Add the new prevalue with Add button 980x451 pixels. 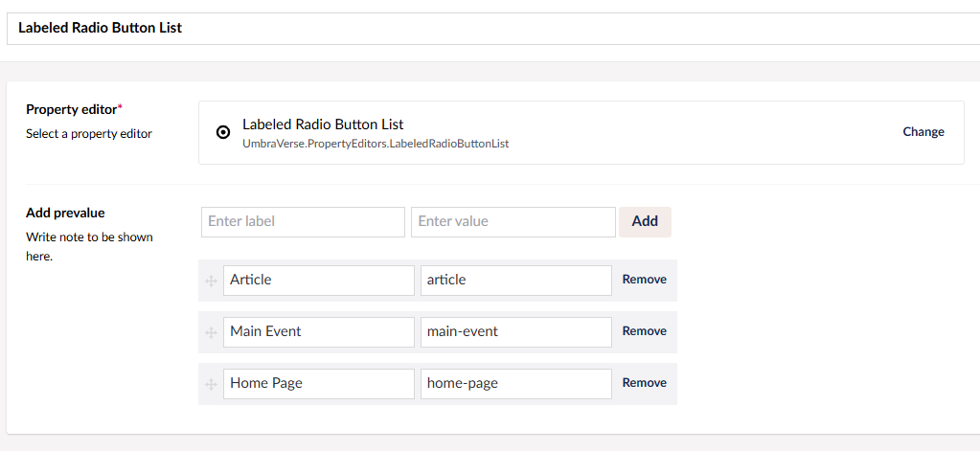click(x=645, y=222)
